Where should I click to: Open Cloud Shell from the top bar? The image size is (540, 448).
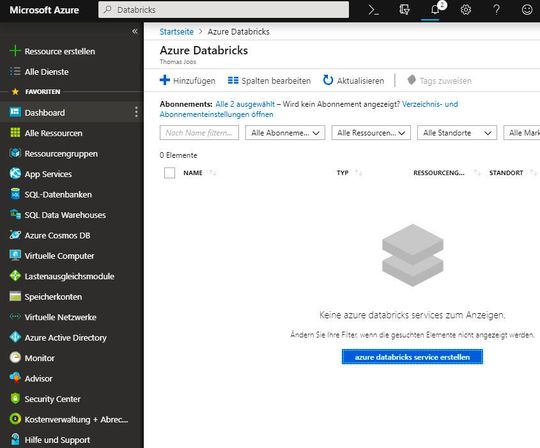pos(374,10)
